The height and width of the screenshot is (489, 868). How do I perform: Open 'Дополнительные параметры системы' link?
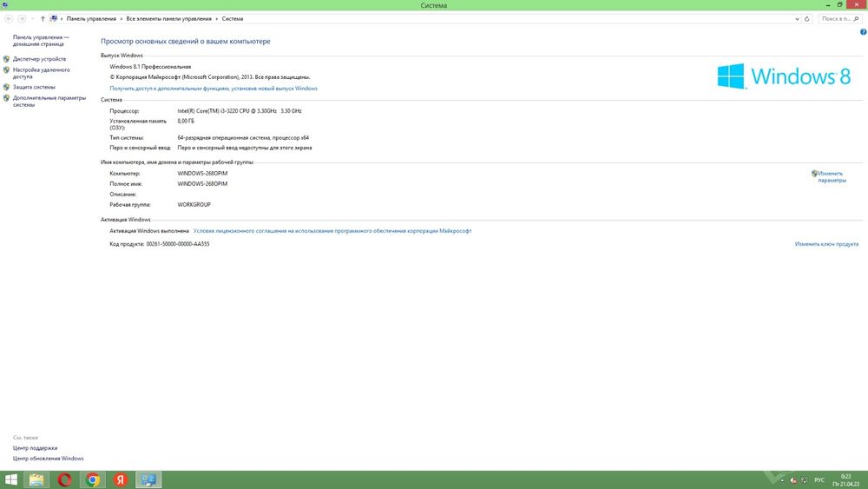[49, 102]
